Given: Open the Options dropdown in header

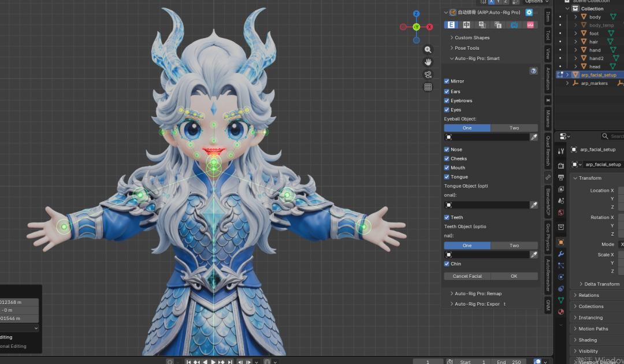Looking at the screenshot, I should (x=537, y=2).
